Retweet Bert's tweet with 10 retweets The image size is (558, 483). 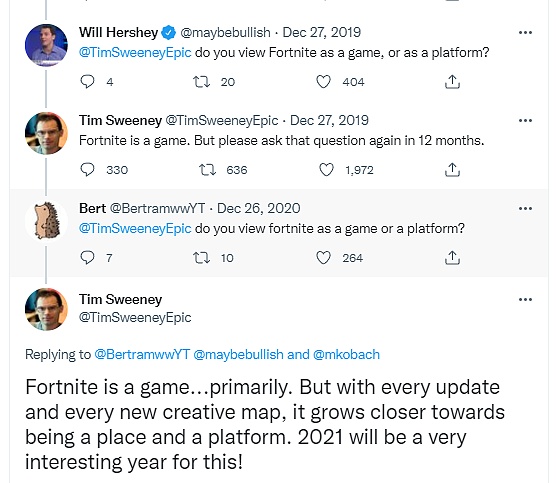tap(201, 258)
